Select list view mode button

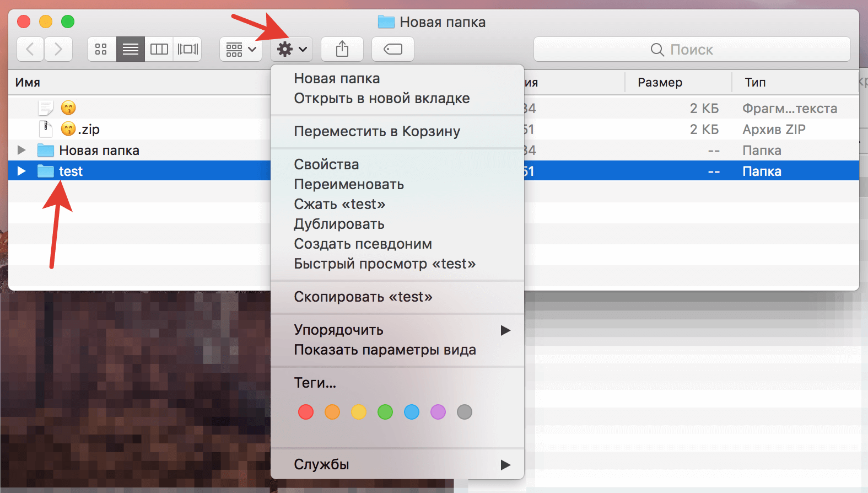[x=131, y=50]
